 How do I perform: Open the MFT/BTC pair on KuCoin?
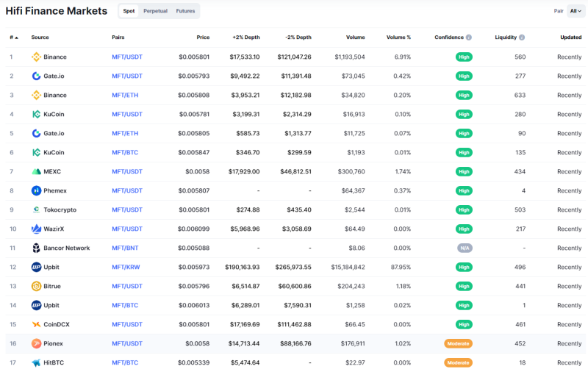coord(125,153)
